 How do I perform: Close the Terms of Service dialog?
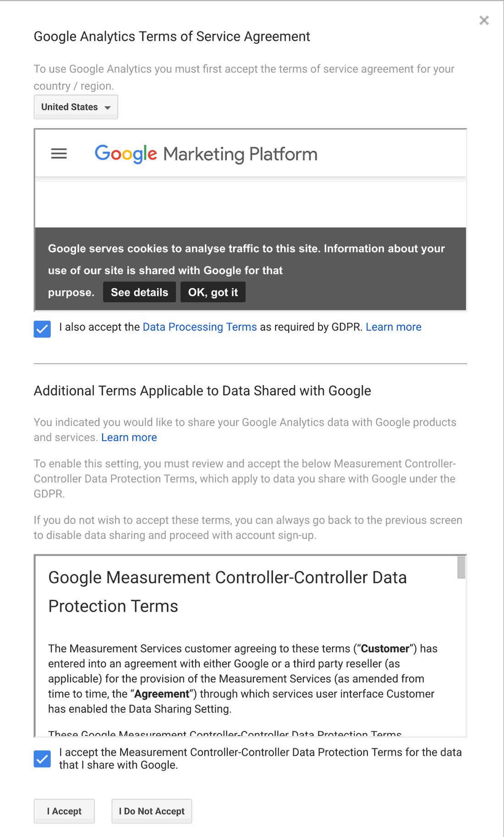tap(484, 21)
